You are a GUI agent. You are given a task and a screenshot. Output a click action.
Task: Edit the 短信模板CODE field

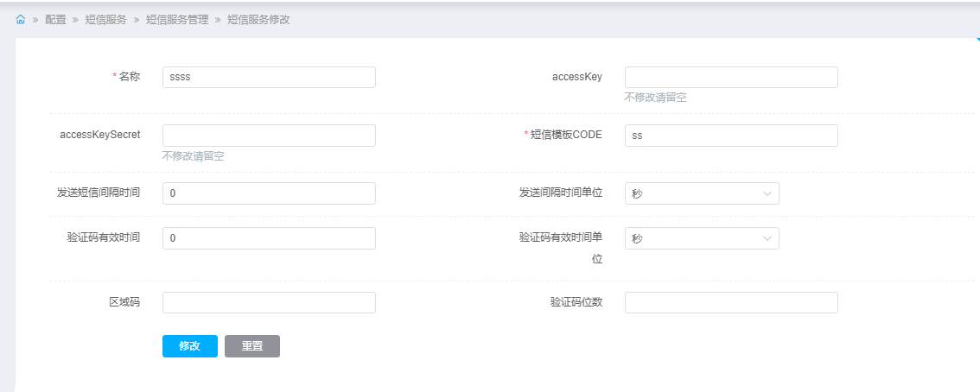tap(731, 135)
